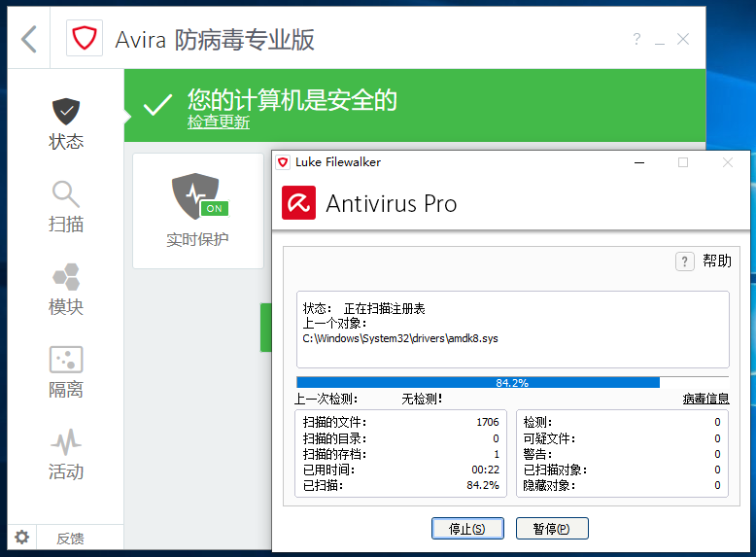Click the Avira shield logo in the header
Screen dimensions: 756x557
(x=85, y=38)
